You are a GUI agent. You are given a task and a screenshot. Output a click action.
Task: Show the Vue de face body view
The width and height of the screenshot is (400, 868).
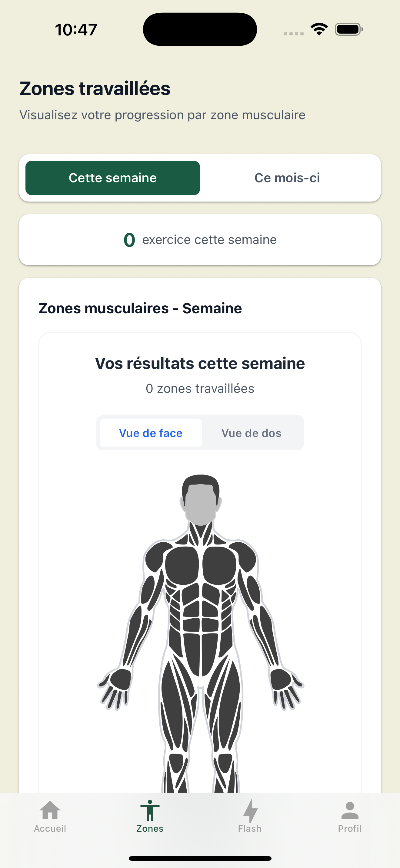[x=151, y=433]
